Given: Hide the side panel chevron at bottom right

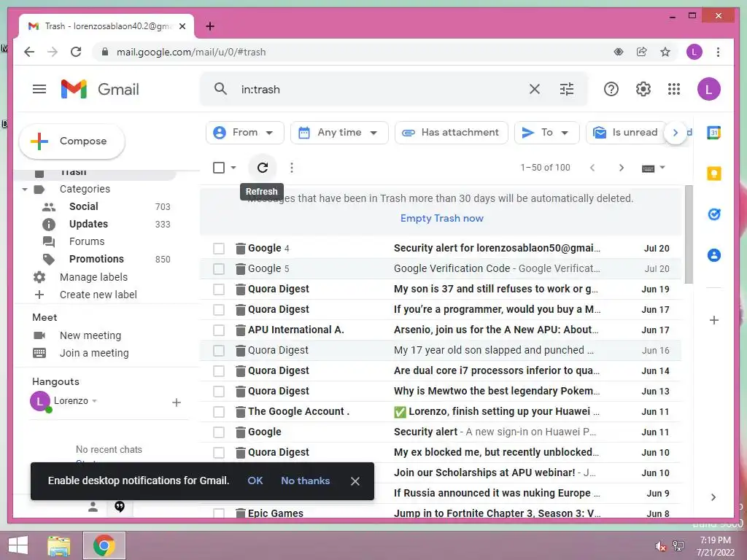Looking at the screenshot, I should click(x=713, y=497).
